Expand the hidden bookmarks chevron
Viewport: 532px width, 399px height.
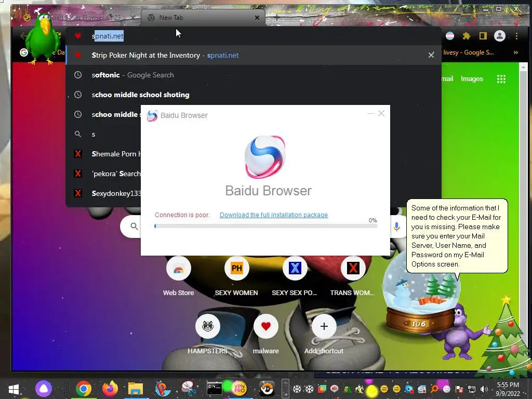pyautogui.click(x=516, y=52)
